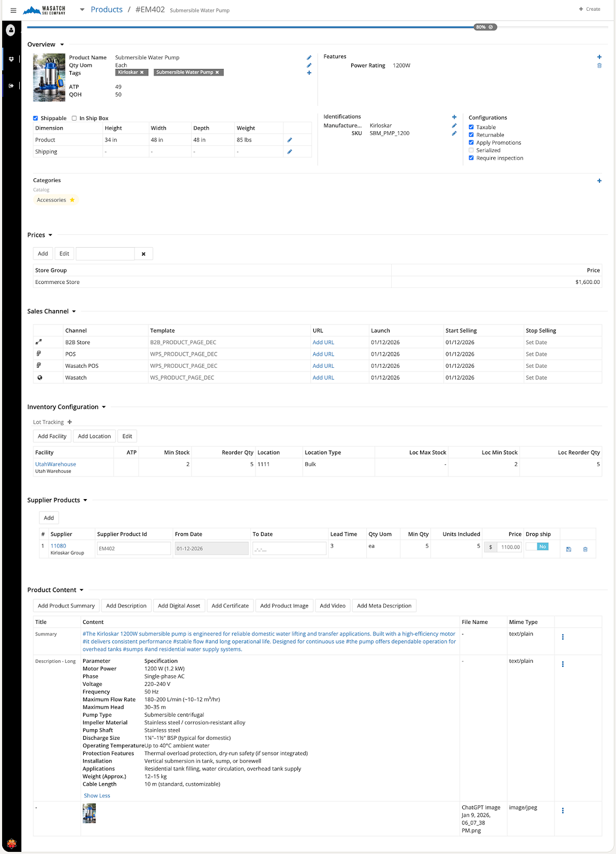The image size is (616, 854).
Task: Open the three-dot menu for Summary content
Action: (563, 637)
